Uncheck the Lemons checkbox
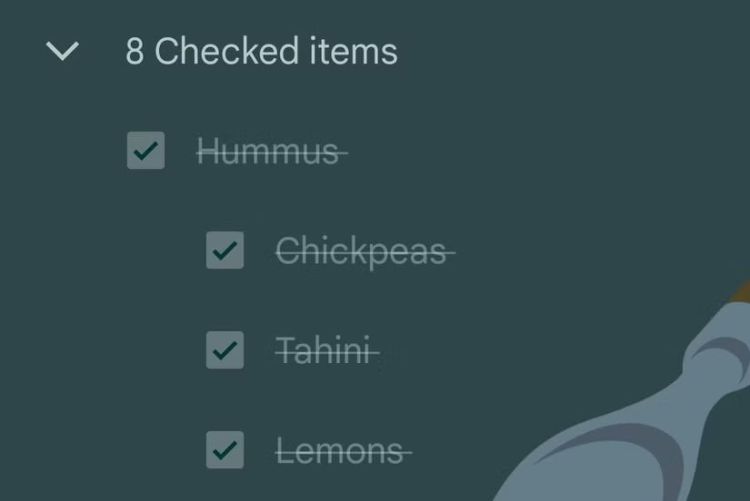The image size is (750, 501). pyautogui.click(x=225, y=450)
